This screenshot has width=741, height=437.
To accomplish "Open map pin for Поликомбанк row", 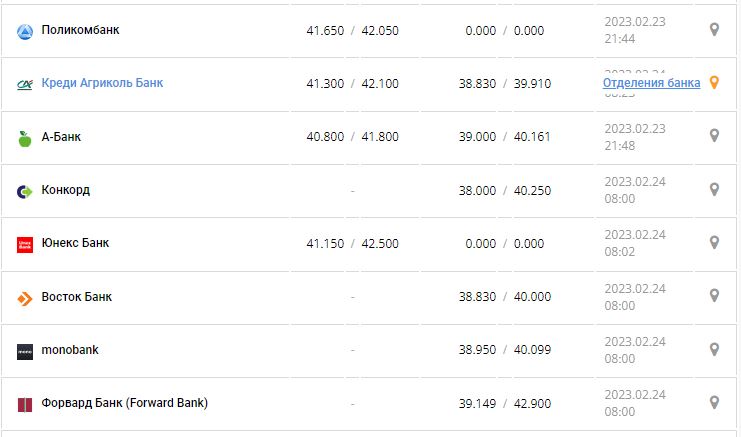I will (714, 30).
